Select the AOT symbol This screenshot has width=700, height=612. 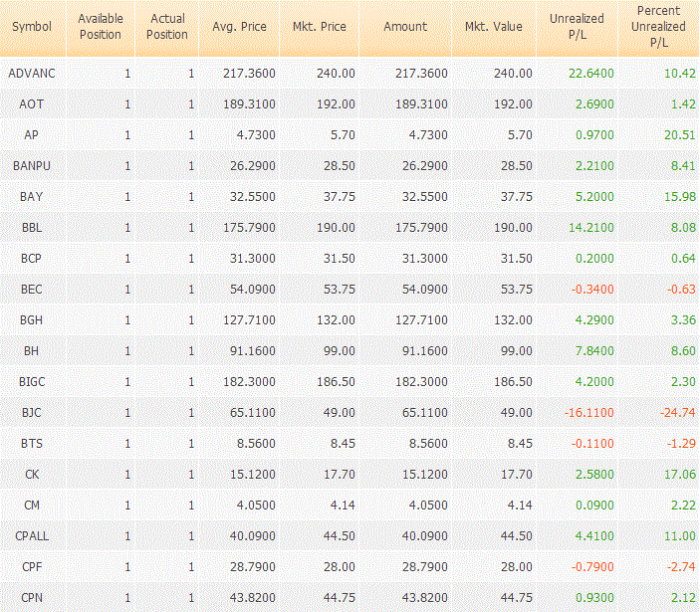click(32, 103)
